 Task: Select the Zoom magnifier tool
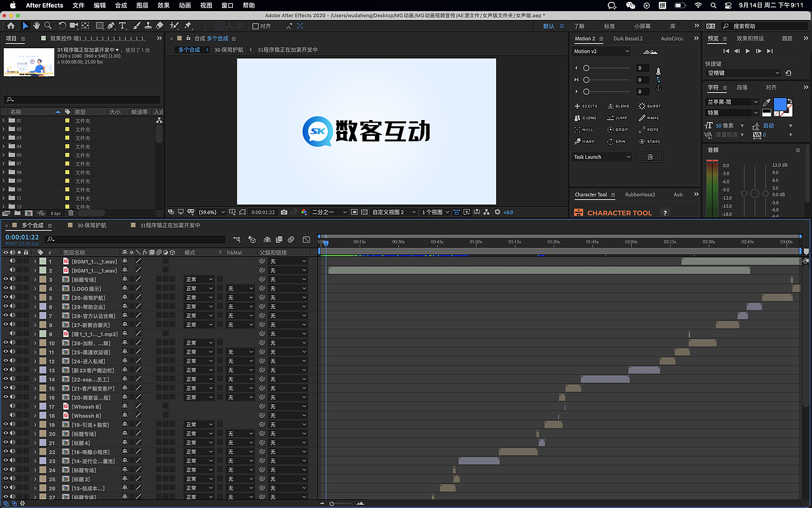pyautogui.click(x=48, y=26)
